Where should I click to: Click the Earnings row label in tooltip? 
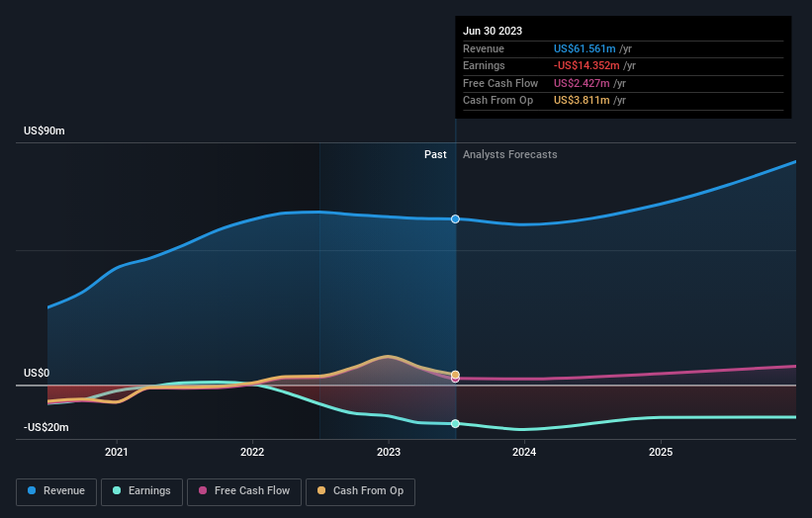point(484,65)
